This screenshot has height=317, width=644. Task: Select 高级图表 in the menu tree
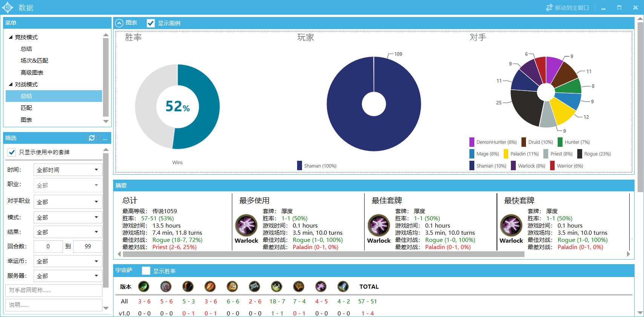point(32,72)
